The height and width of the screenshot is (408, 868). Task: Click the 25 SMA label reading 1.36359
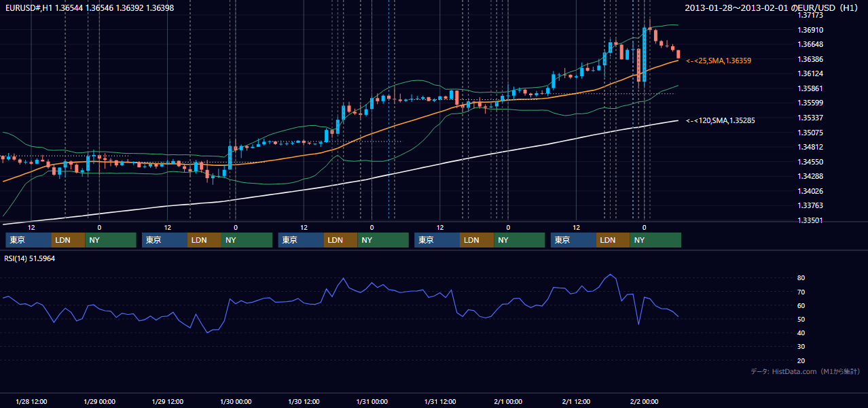click(x=719, y=61)
